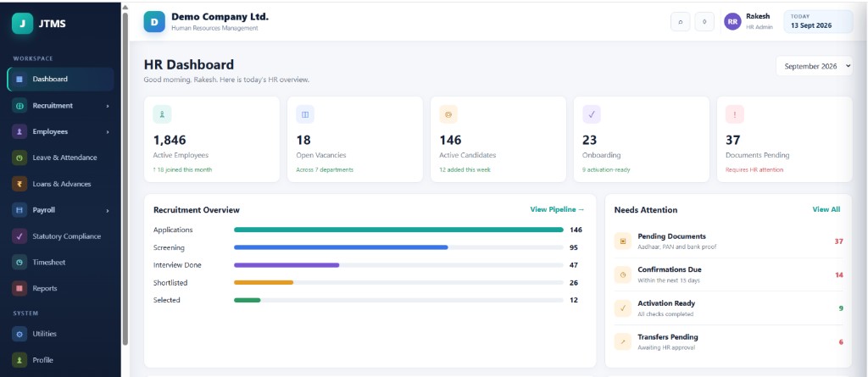Viewport: 868px width, 377px height.
Task: Click the Active Candidates 146 card
Action: click(498, 140)
